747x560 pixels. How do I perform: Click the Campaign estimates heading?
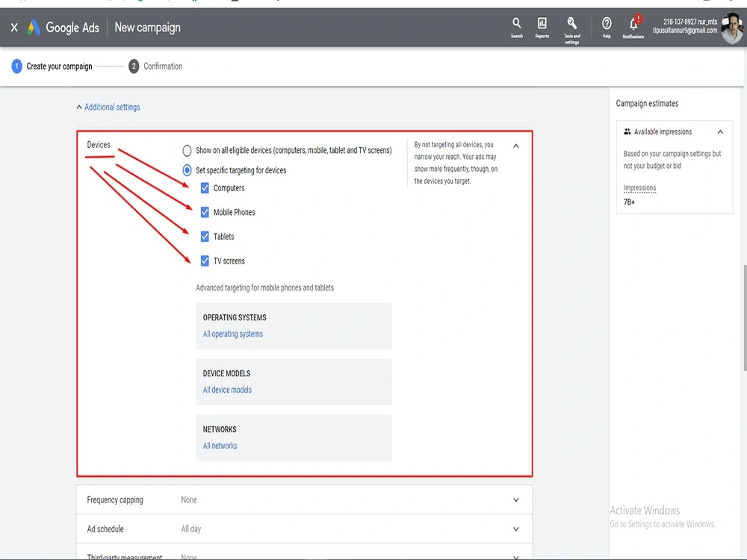tap(647, 103)
